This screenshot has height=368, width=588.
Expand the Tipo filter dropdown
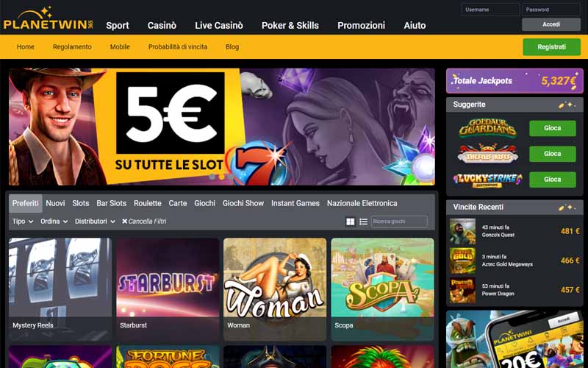23,222
